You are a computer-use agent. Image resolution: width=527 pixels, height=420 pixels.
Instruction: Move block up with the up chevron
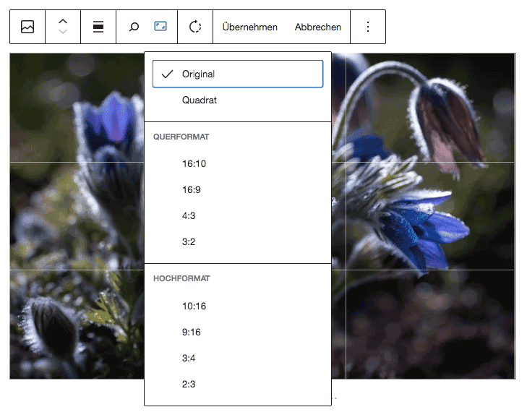point(63,21)
